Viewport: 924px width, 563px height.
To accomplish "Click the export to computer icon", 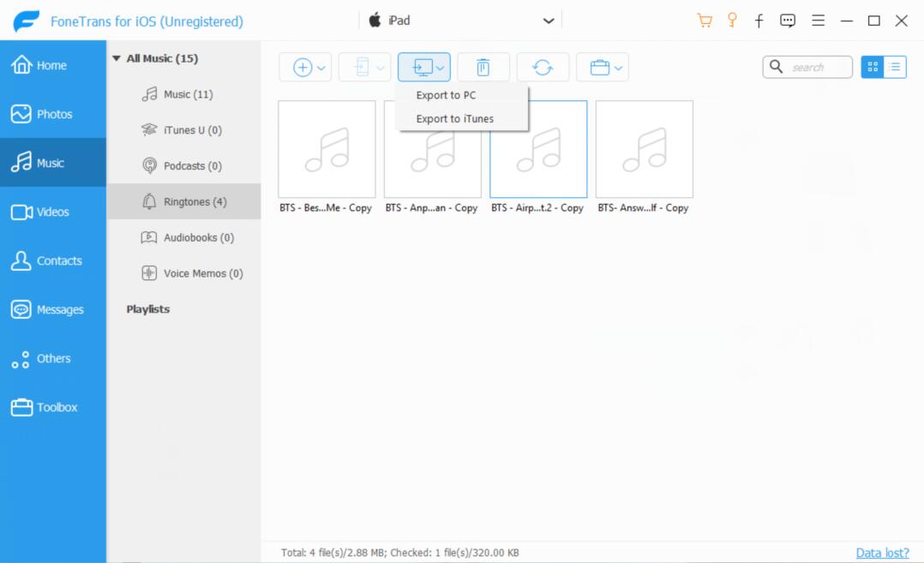I will (423, 67).
